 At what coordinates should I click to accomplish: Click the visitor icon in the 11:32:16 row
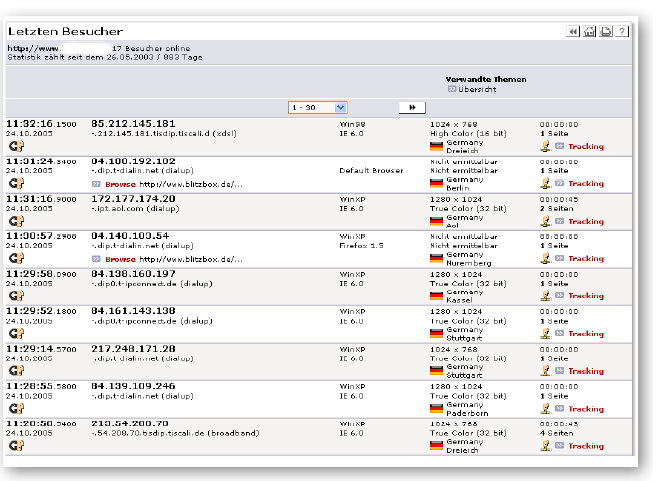click(x=16, y=146)
